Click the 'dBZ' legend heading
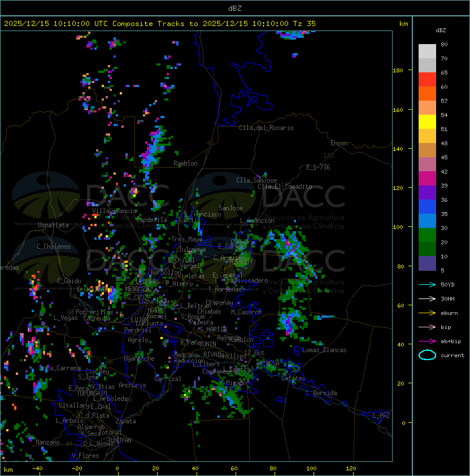 441,31
